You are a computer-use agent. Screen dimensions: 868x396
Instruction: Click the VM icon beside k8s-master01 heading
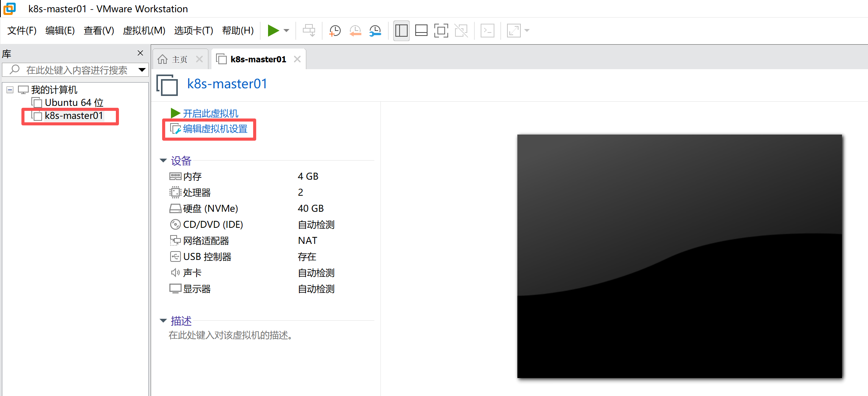coord(167,85)
